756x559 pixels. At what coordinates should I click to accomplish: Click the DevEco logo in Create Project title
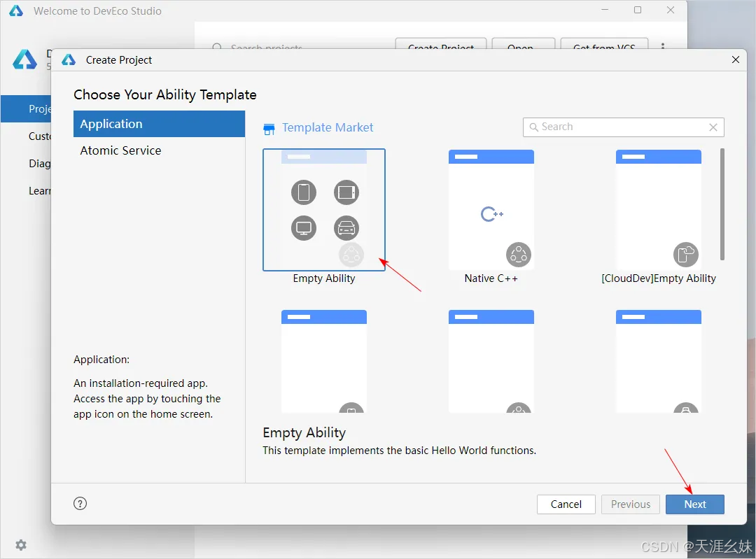pyautogui.click(x=69, y=59)
